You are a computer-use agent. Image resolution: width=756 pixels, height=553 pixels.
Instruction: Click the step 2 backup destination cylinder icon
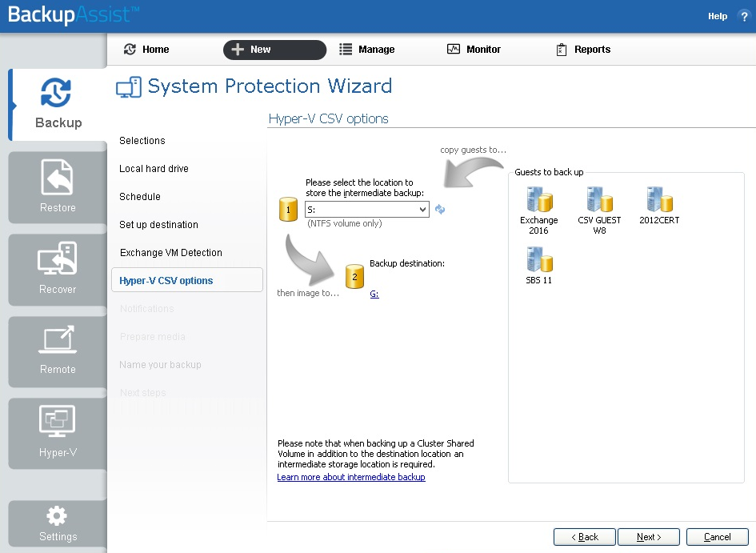[354, 277]
